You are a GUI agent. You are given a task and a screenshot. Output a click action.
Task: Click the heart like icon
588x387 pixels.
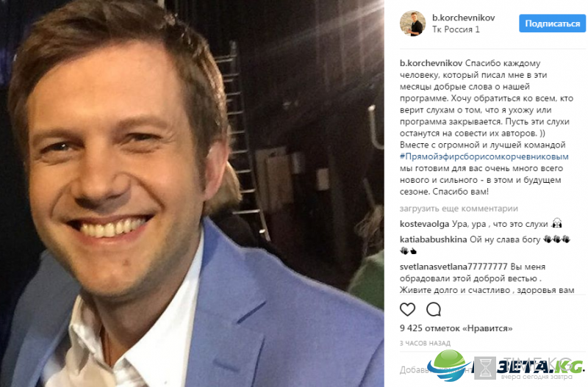click(408, 309)
